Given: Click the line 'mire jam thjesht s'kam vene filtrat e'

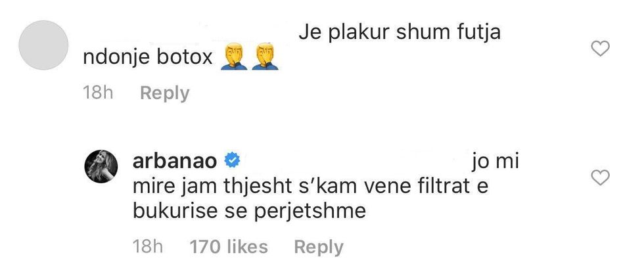Looking at the screenshot, I should (x=310, y=187).
